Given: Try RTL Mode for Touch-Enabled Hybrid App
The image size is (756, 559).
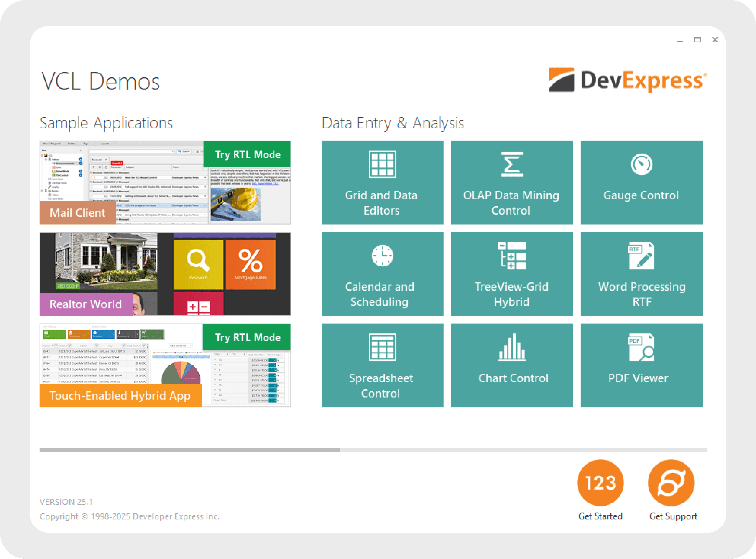Looking at the screenshot, I should coord(247,337).
